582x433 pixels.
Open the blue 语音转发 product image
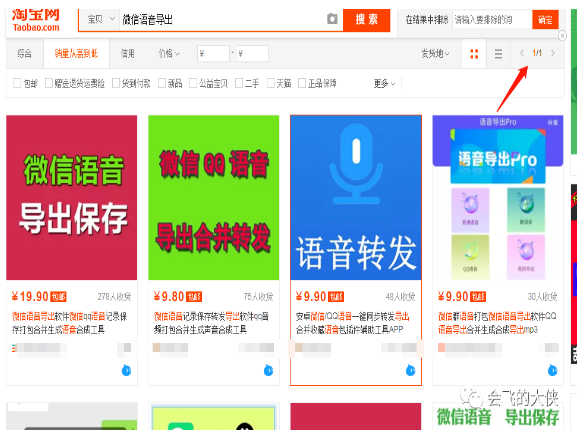tap(356, 197)
